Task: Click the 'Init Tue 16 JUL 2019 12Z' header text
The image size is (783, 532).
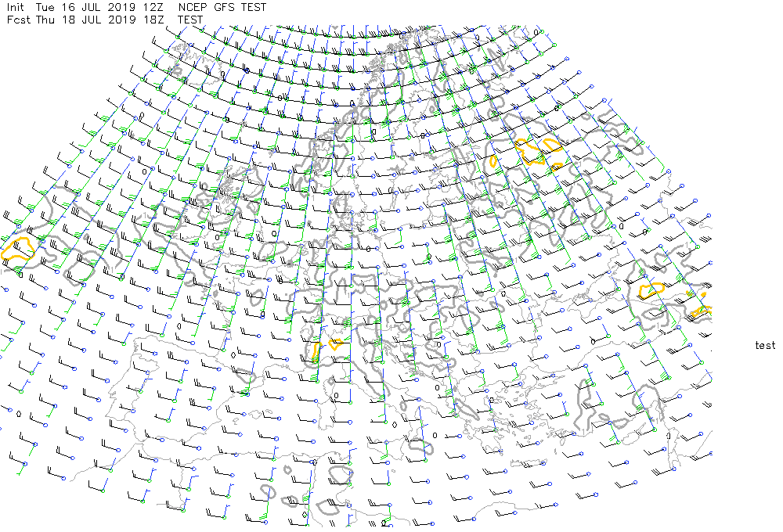Action: pyautogui.click(x=85, y=8)
